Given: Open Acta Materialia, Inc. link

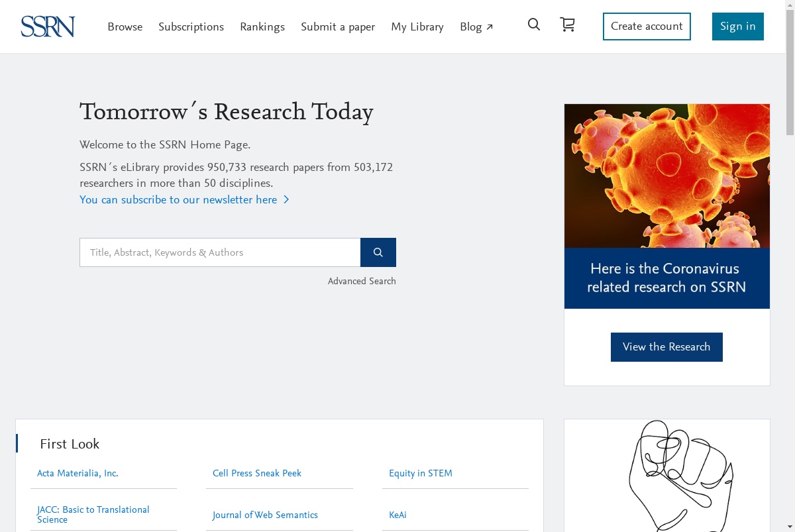Looking at the screenshot, I should click(x=78, y=473).
